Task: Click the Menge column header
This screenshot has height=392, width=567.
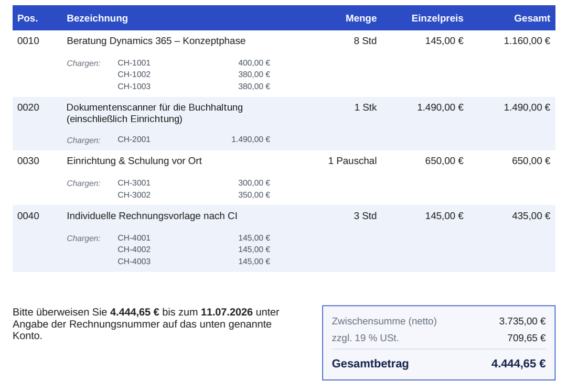Action: pyautogui.click(x=361, y=18)
